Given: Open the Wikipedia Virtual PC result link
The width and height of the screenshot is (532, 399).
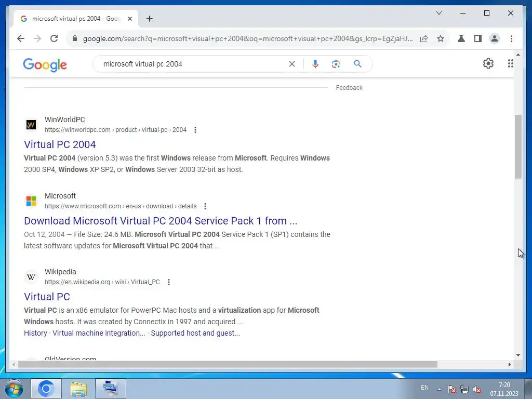Looking at the screenshot, I should pos(47,297).
